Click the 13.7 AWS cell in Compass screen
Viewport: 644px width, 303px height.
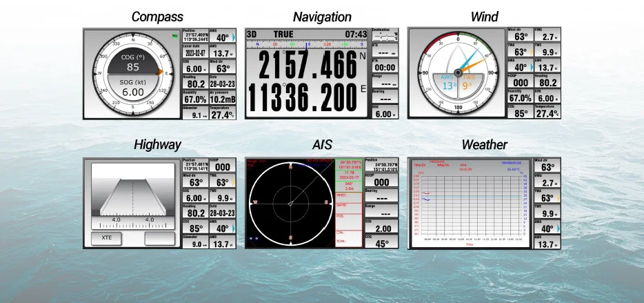click(x=223, y=51)
